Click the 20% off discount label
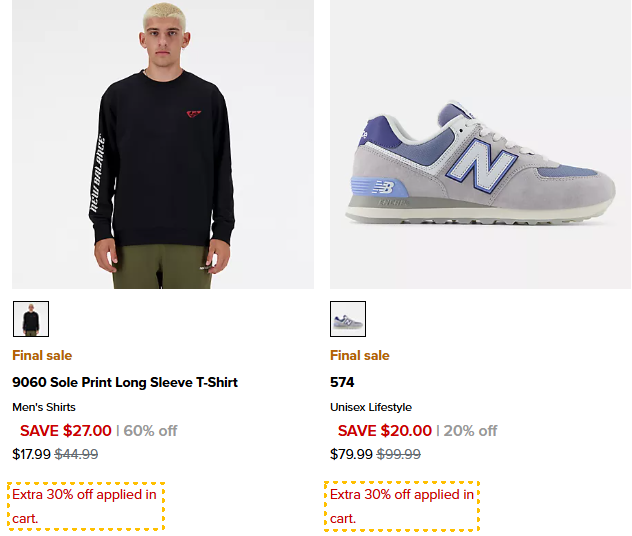 470,431
